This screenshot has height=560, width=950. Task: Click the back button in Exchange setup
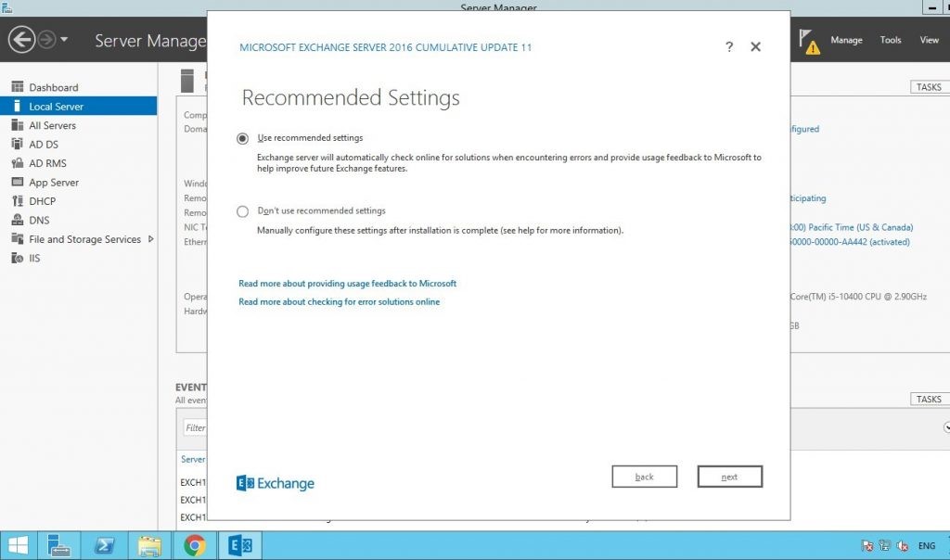pos(644,477)
